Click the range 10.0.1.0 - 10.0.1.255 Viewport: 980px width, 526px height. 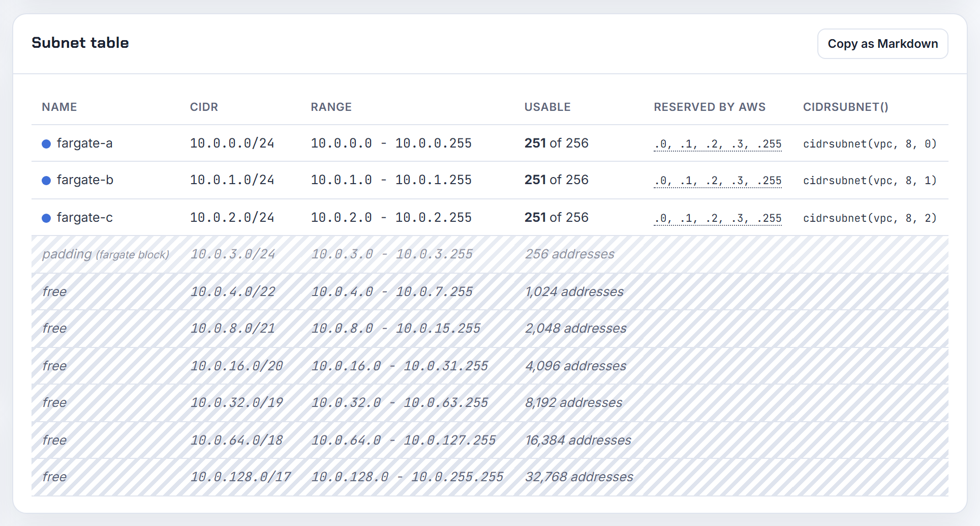(x=391, y=180)
